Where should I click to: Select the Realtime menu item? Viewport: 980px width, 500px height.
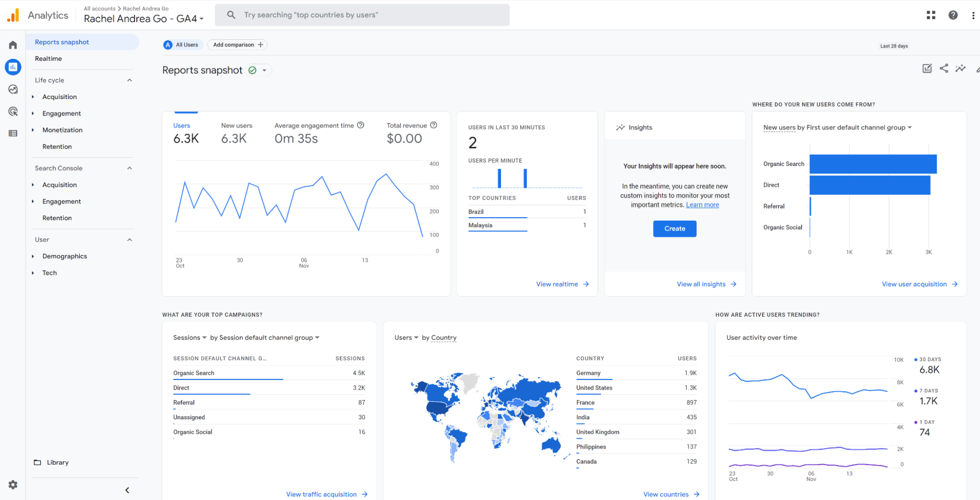point(49,59)
